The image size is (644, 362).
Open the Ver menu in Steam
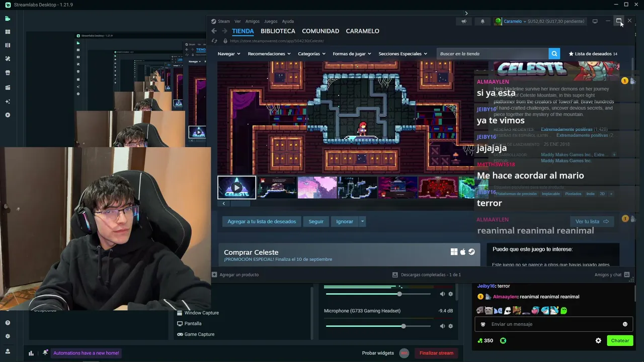tap(237, 21)
